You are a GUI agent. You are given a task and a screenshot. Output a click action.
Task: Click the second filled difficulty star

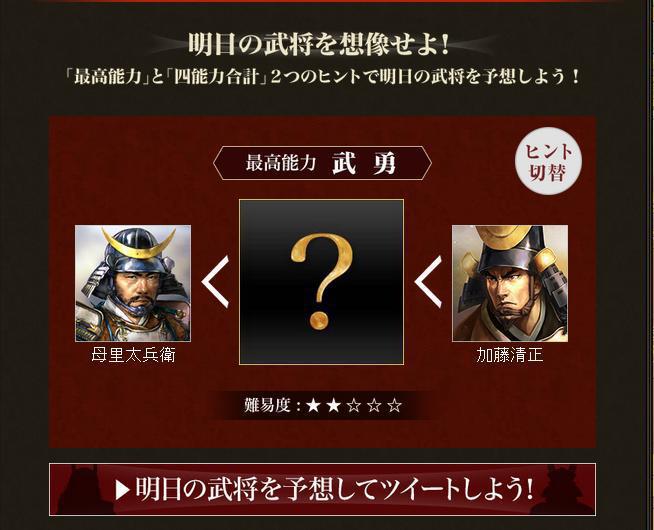[333, 405]
